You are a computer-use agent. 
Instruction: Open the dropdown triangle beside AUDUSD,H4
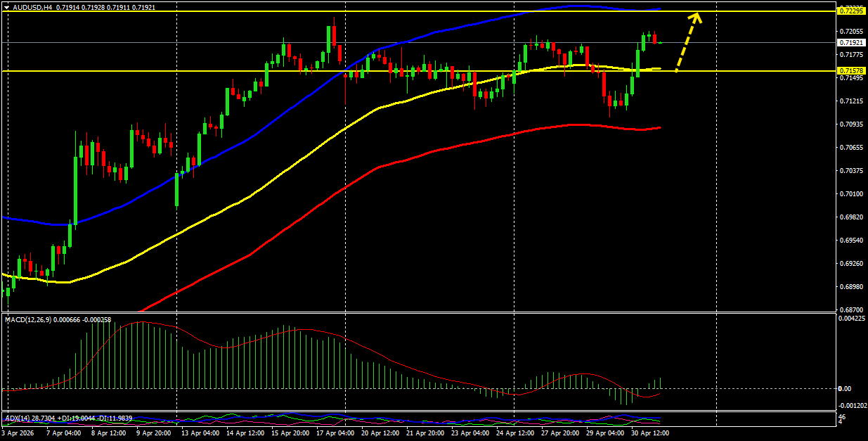pos(7,7)
